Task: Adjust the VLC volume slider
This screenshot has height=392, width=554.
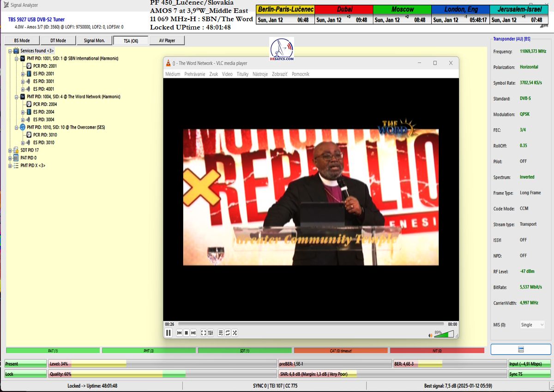Action: (444, 334)
